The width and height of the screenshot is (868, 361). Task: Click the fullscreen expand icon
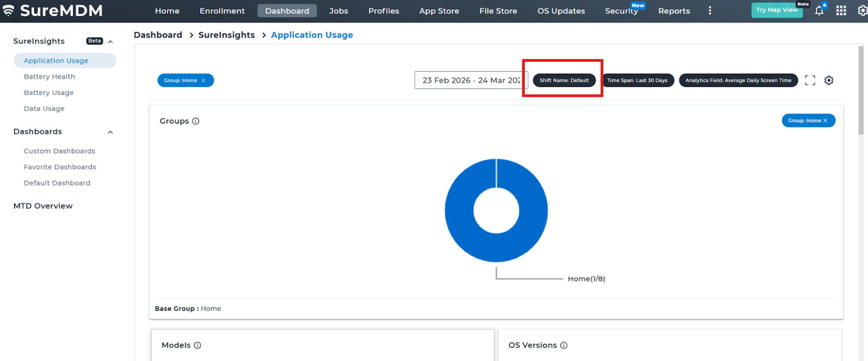pos(810,80)
